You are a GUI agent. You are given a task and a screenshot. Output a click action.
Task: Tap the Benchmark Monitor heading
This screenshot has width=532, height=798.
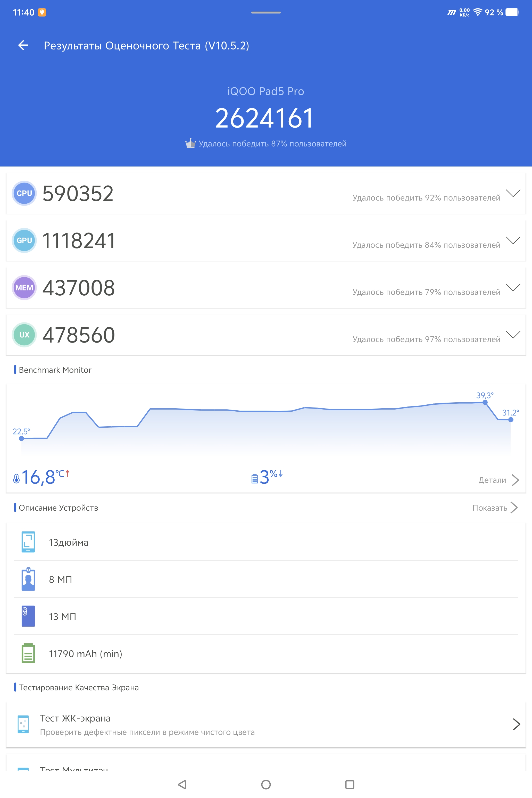(x=55, y=370)
